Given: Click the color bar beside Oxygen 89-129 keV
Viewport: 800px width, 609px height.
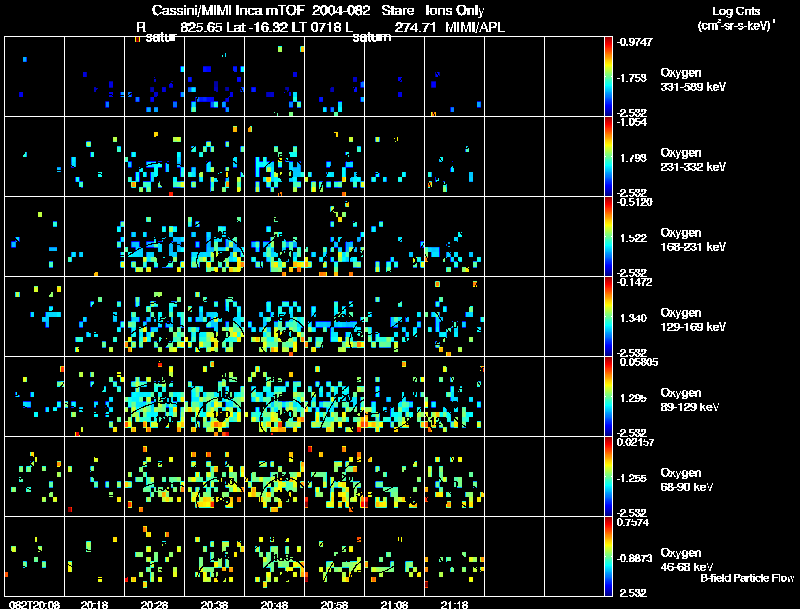Looking at the screenshot, I should [608, 396].
